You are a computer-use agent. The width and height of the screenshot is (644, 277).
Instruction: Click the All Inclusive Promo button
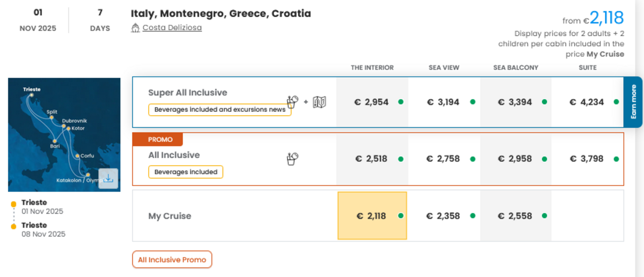(172, 260)
